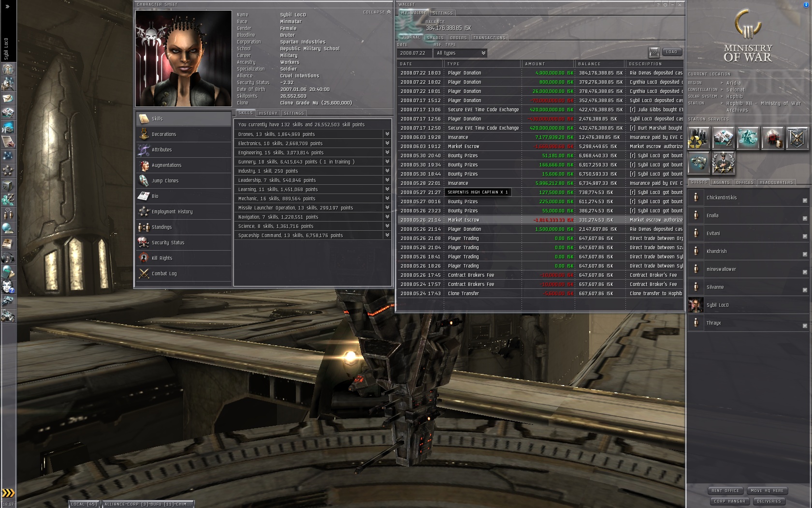Open the chat Channels icon
The height and width of the screenshot is (508, 812).
(x=8, y=214)
